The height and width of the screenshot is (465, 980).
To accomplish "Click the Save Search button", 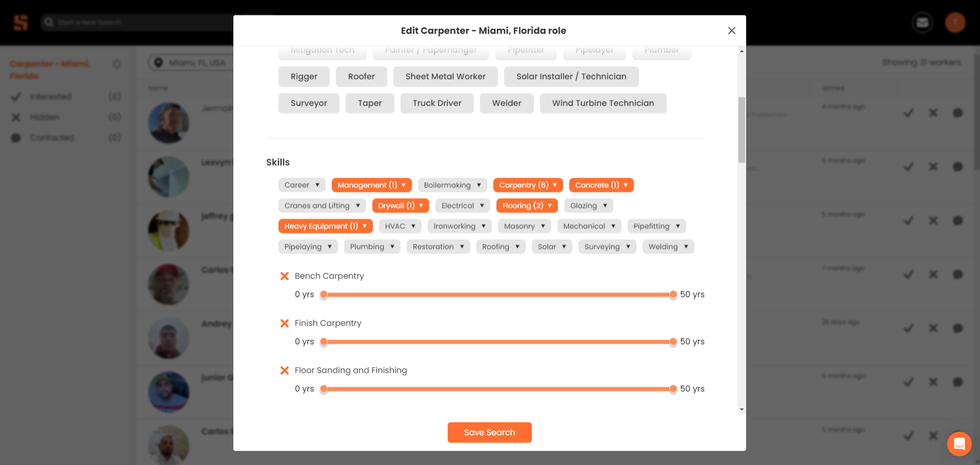I will click(489, 432).
